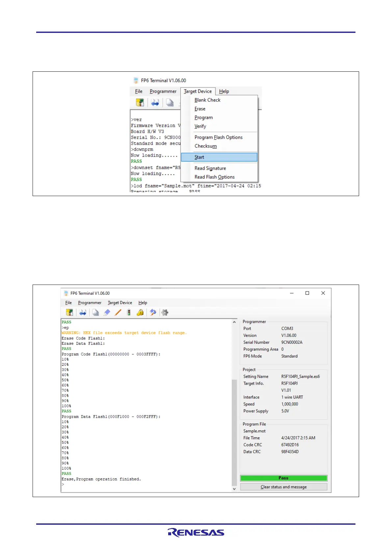
Task: Click Code CRC value 67492D16
Action: tap(290, 445)
